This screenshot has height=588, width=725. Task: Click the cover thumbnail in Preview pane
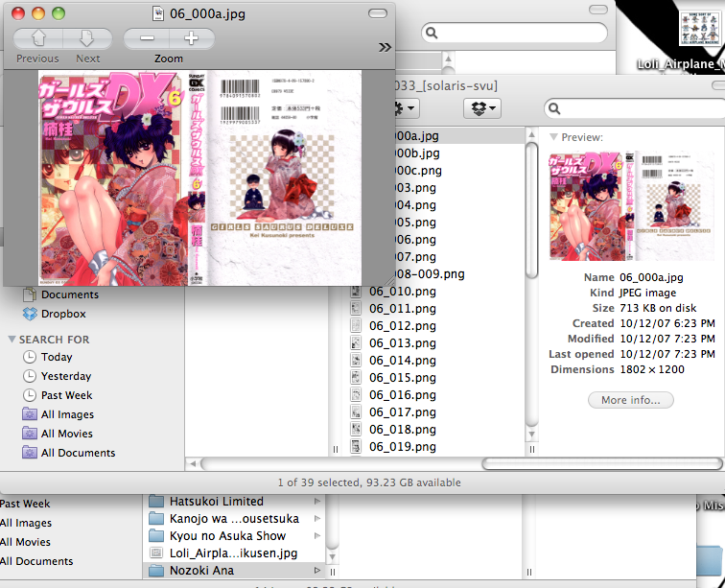[632, 205]
